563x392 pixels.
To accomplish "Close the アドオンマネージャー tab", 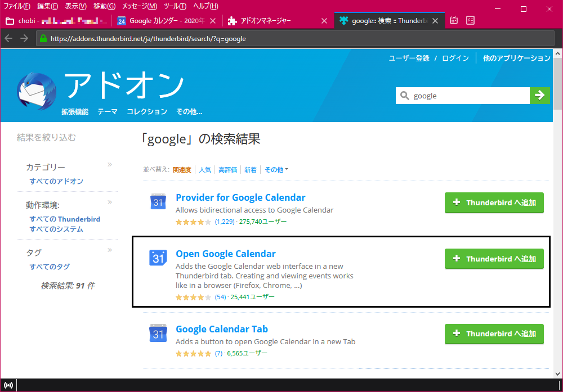I will click(324, 21).
